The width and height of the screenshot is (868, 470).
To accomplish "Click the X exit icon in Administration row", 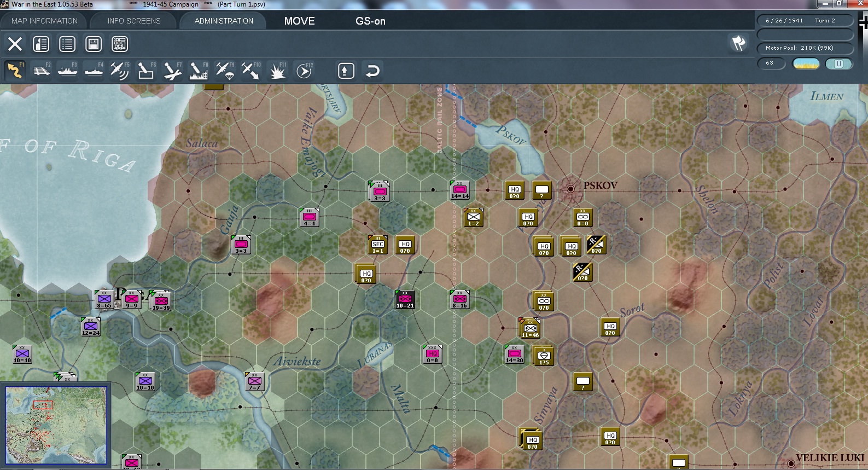I will [15, 44].
